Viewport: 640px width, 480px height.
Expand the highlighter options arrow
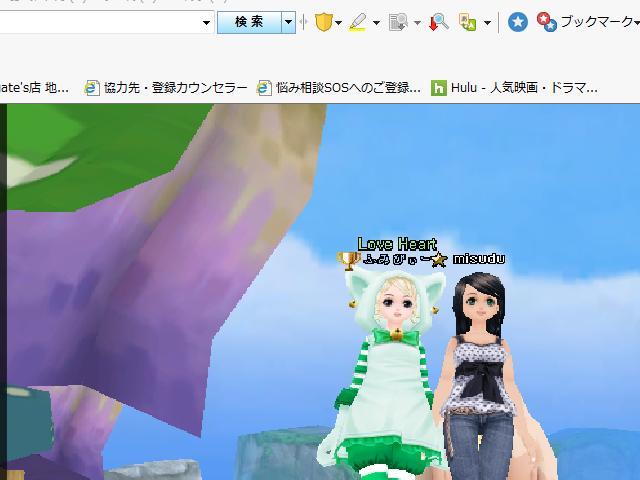376,22
